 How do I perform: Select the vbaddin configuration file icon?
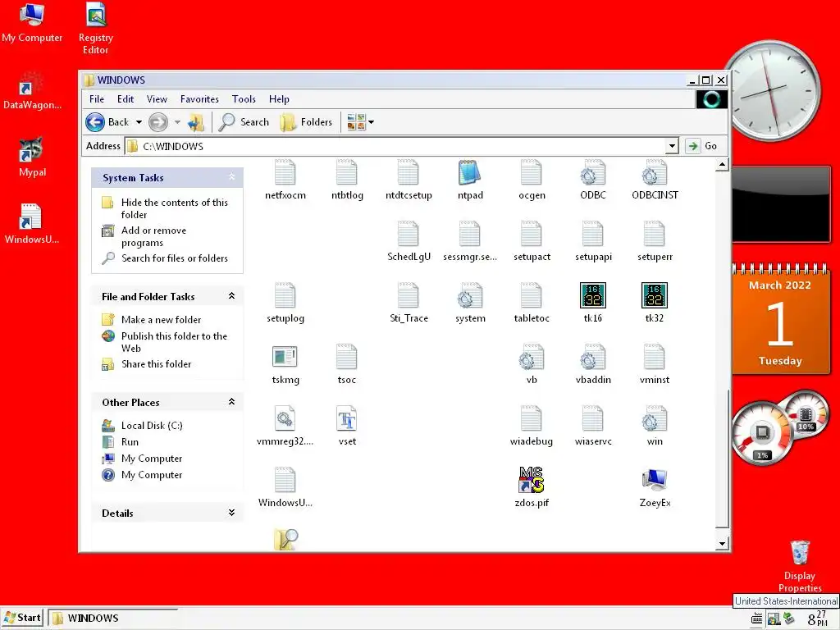tap(592, 357)
